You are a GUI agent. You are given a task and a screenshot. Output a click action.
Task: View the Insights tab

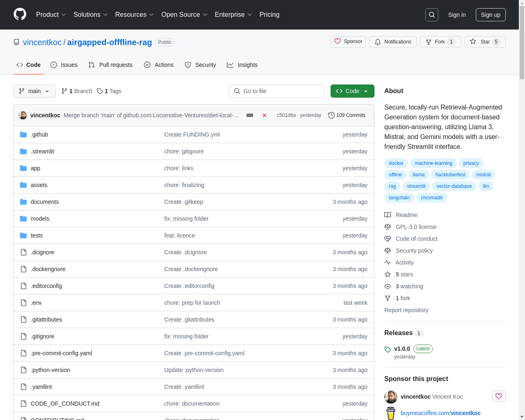pos(242,65)
